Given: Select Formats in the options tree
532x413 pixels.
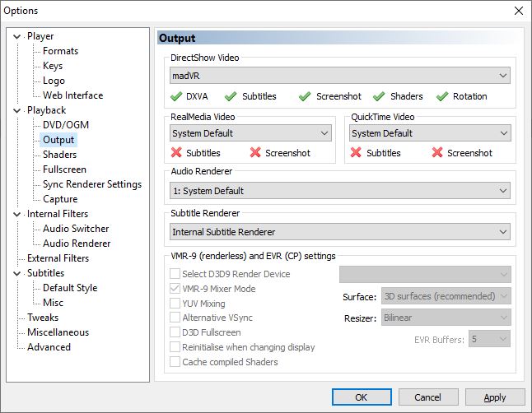Looking at the screenshot, I should 60,51.
